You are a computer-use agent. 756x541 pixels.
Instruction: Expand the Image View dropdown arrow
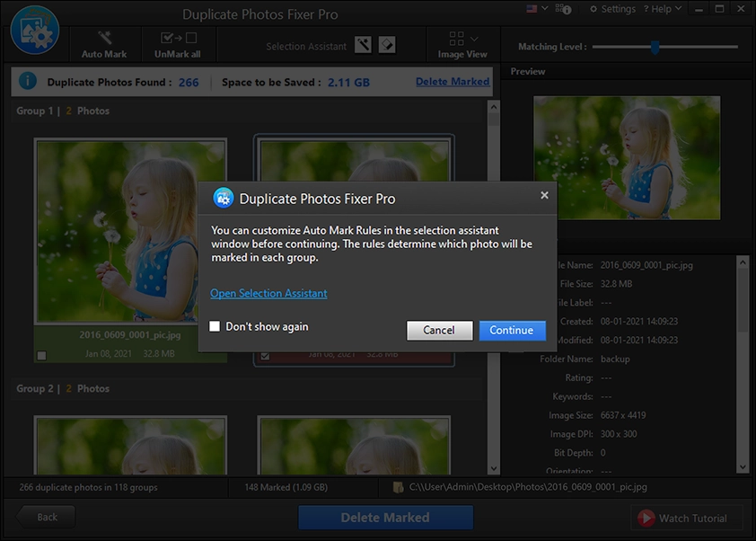pyautogui.click(x=474, y=39)
